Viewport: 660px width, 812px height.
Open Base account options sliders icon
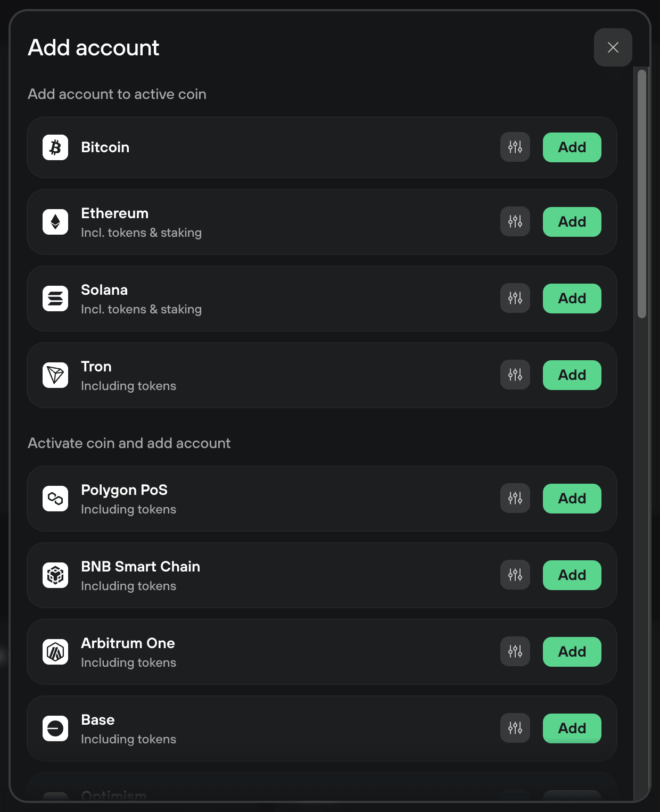pyautogui.click(x=515, y=728)
